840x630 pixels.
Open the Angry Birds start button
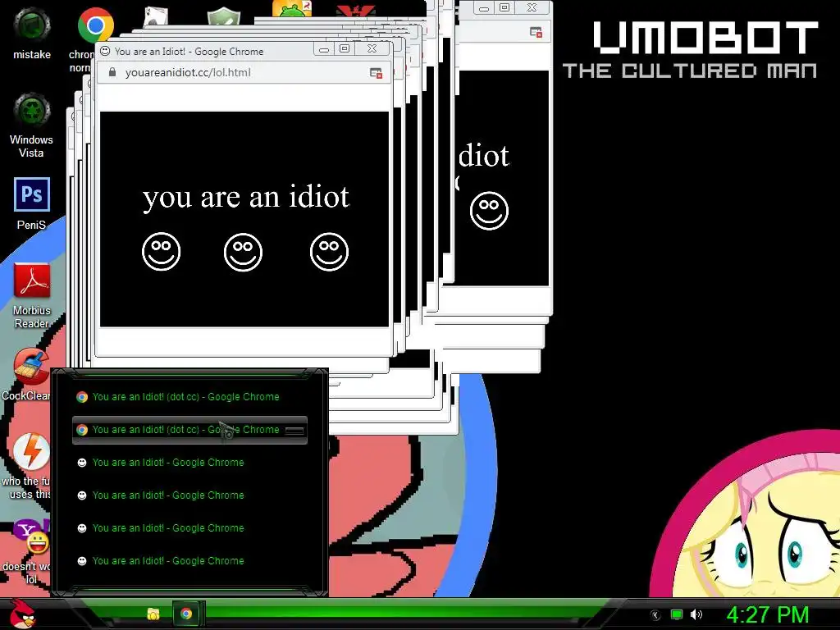[x=23, y=614]
